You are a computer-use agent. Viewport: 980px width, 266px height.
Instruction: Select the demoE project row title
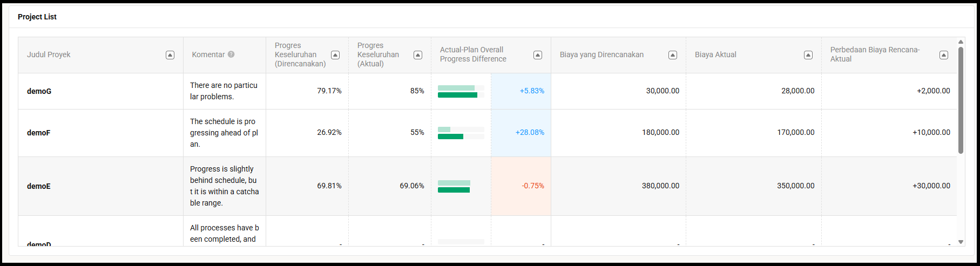pos(39,186)
